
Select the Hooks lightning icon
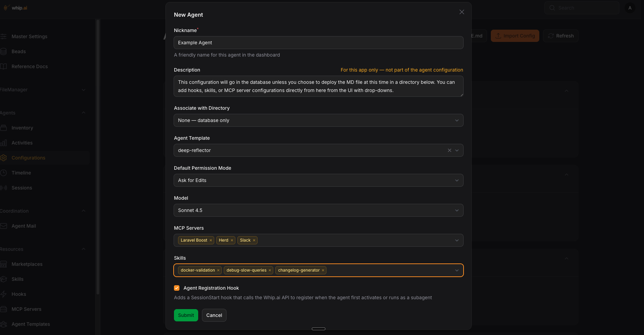(4, 294)
